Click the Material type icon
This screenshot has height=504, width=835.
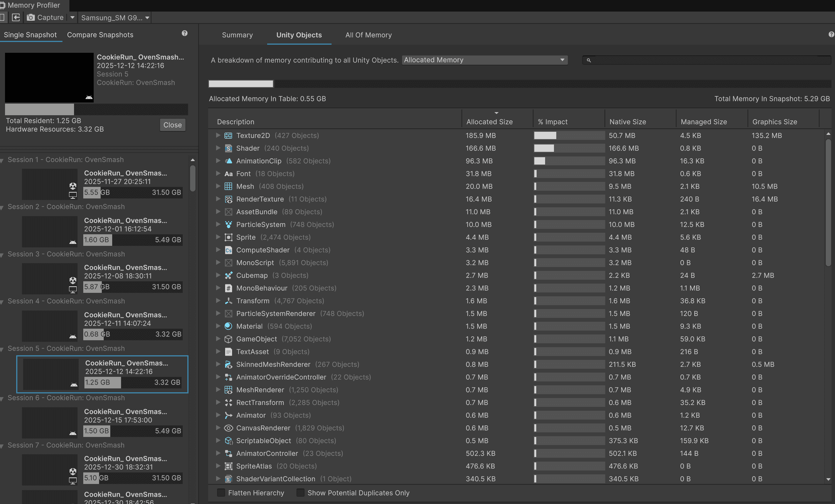coord(228,326)
